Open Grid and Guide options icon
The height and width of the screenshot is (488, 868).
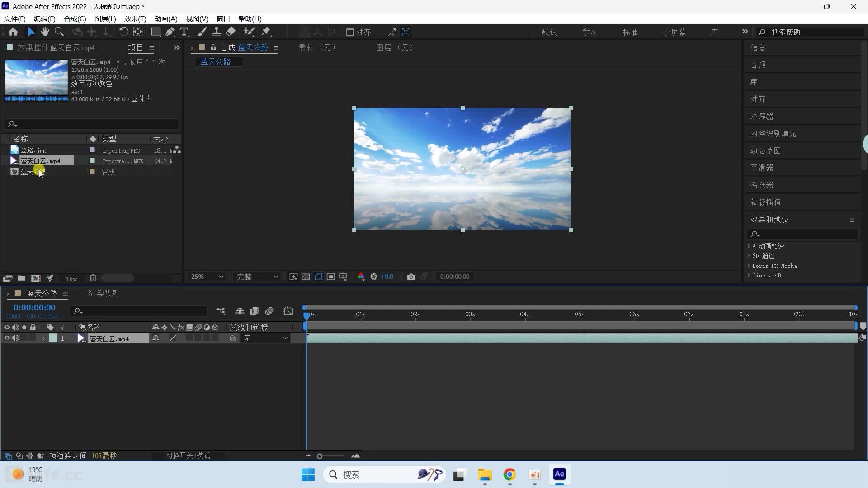point(343,277)
